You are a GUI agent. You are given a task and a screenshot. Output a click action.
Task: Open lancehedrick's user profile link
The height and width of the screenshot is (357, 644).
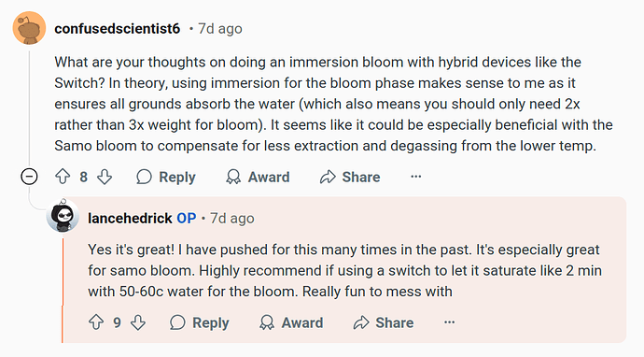130,219
